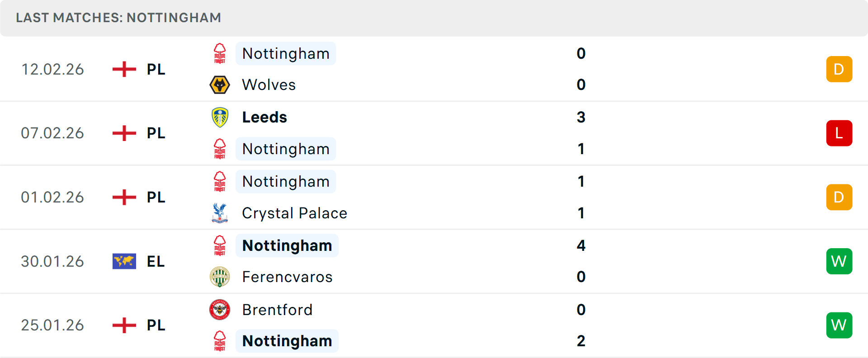Screen dimensions: 868x358
Task: Click the orange D badge for Wolves match
Action: pyautogui.click(x=839, y=69)
